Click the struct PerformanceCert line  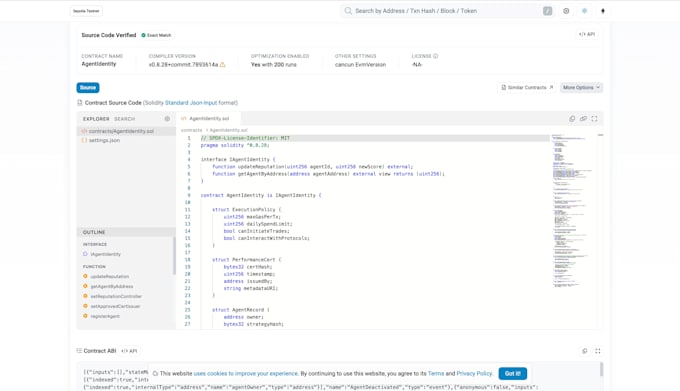[246, 260]
